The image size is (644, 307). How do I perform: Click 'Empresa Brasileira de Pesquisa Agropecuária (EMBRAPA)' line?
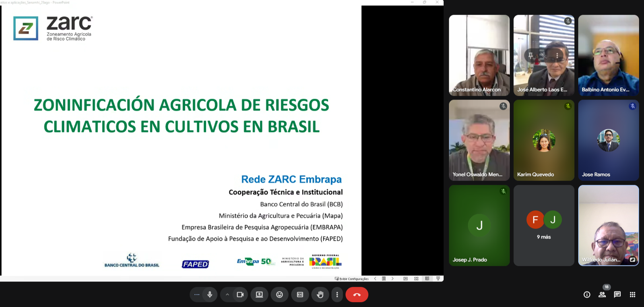(262, 227)
